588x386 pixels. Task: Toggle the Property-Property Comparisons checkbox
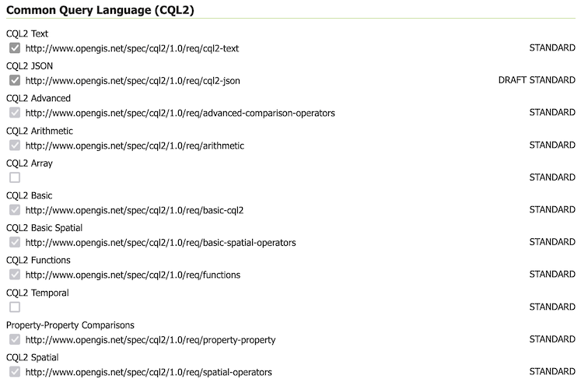(15, 340)
